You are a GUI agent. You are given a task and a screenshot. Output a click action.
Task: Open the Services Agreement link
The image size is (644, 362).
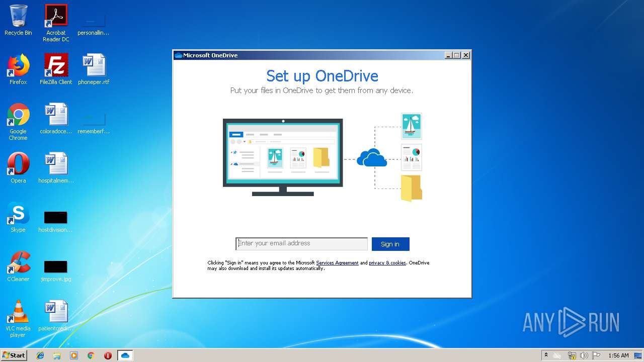(337, 263)
